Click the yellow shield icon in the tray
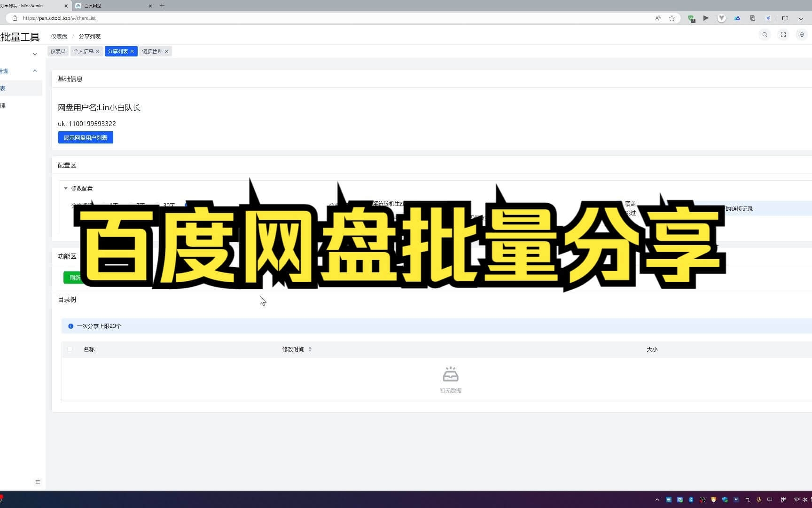The image size is (812, 508). point(713,500)
